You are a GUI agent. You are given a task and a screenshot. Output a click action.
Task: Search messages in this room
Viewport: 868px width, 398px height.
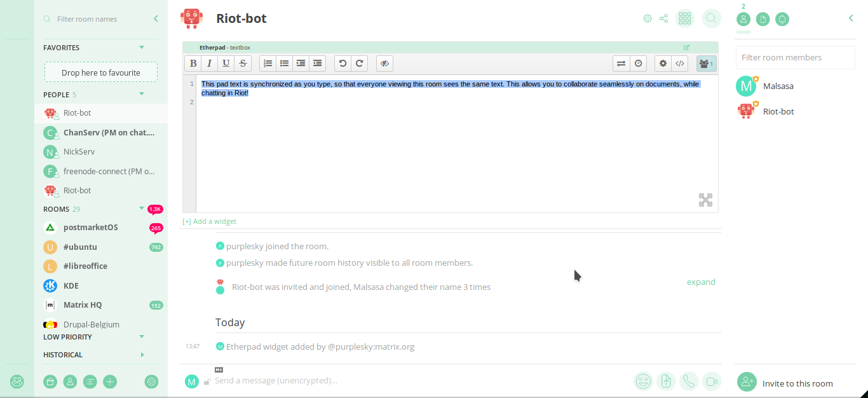coord(712,18)
